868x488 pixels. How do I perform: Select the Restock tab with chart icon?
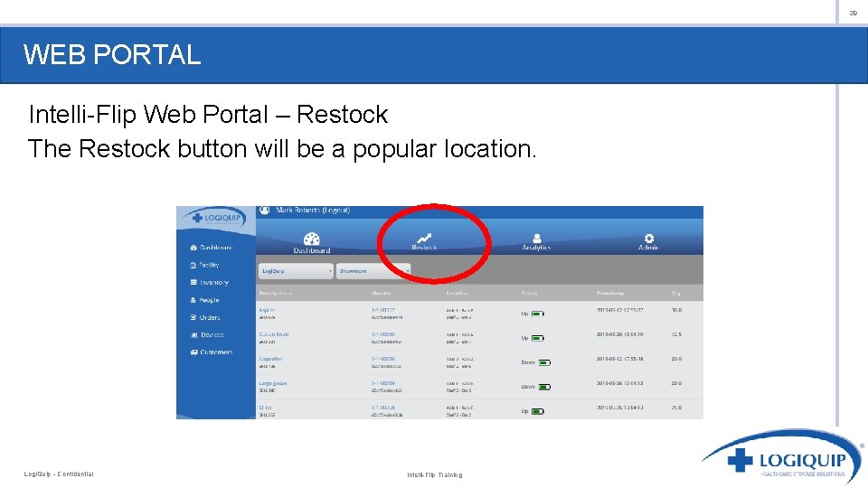(x=425, y=242)
